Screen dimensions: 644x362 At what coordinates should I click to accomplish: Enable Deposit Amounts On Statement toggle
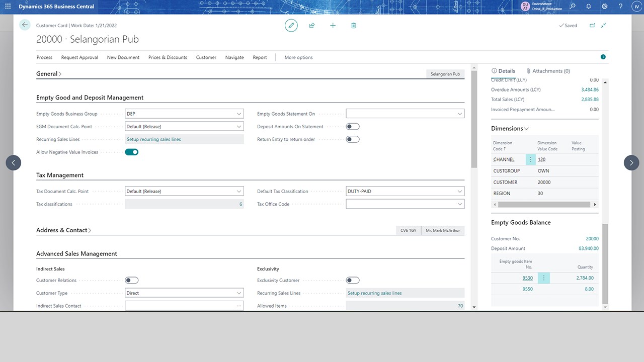click(353, 127)
